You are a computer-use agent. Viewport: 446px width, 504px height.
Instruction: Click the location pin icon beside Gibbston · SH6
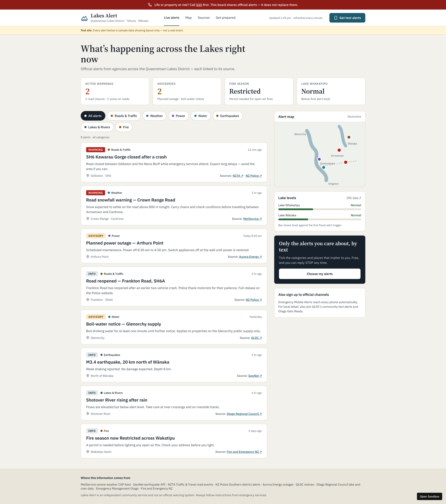coord(88,176)
